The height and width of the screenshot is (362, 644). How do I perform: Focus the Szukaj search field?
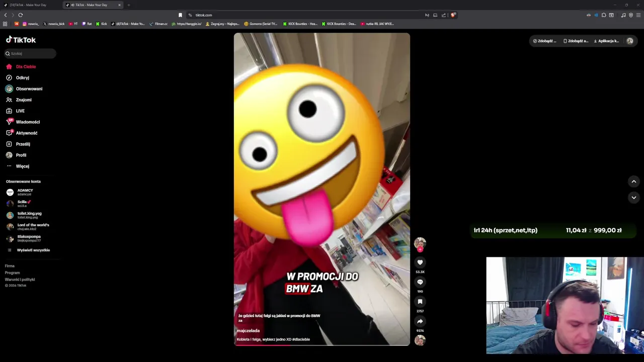pos(30,53)
